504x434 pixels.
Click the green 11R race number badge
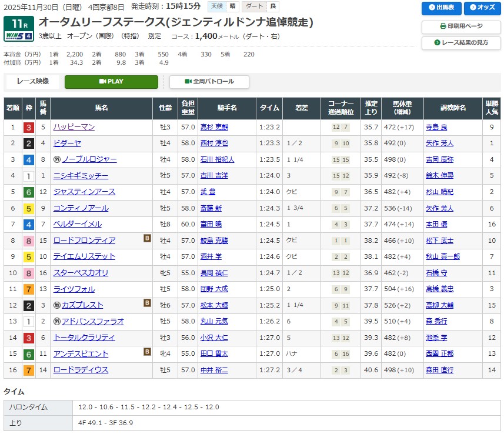coord(19,24)
